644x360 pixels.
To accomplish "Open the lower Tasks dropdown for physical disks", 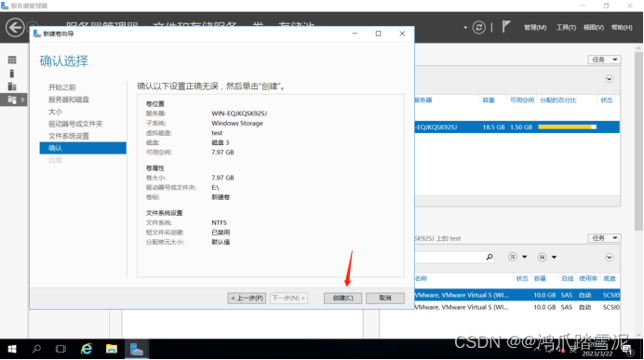I will (x=604, y=238).
